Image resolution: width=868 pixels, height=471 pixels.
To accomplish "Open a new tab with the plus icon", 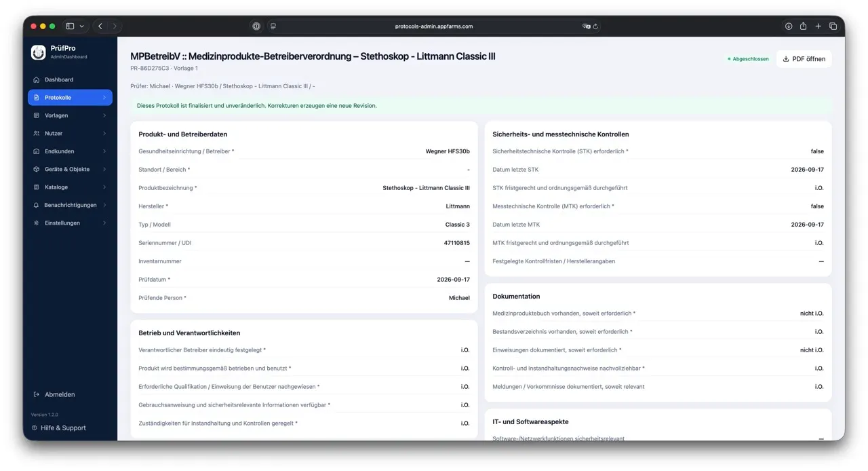I will [x=818, y=26].
